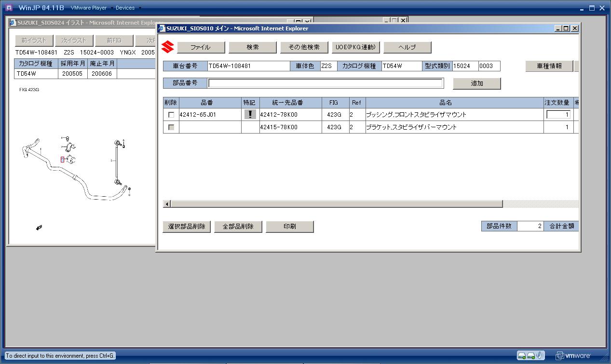Click the second hard disk status icon

531,355
